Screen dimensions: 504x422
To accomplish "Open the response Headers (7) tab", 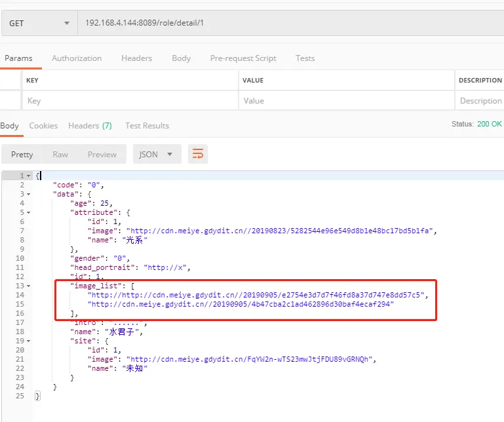I will [x=90, y=126].
